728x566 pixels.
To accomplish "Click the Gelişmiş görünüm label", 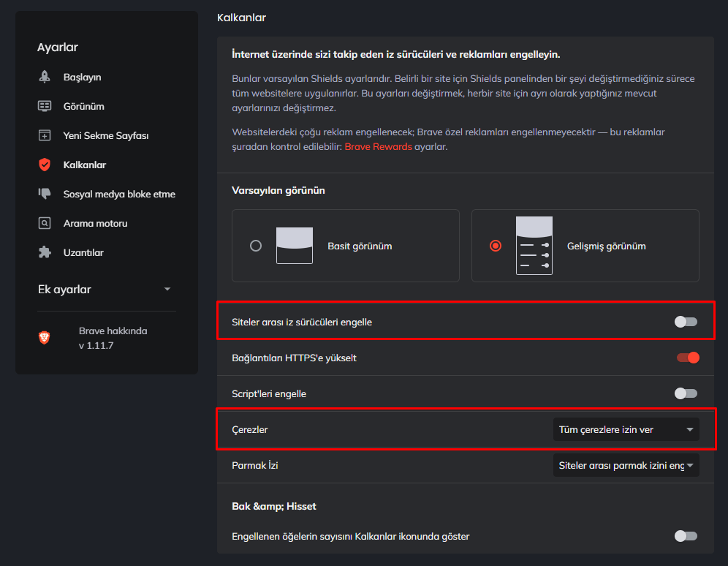I will tap(607, 246).
